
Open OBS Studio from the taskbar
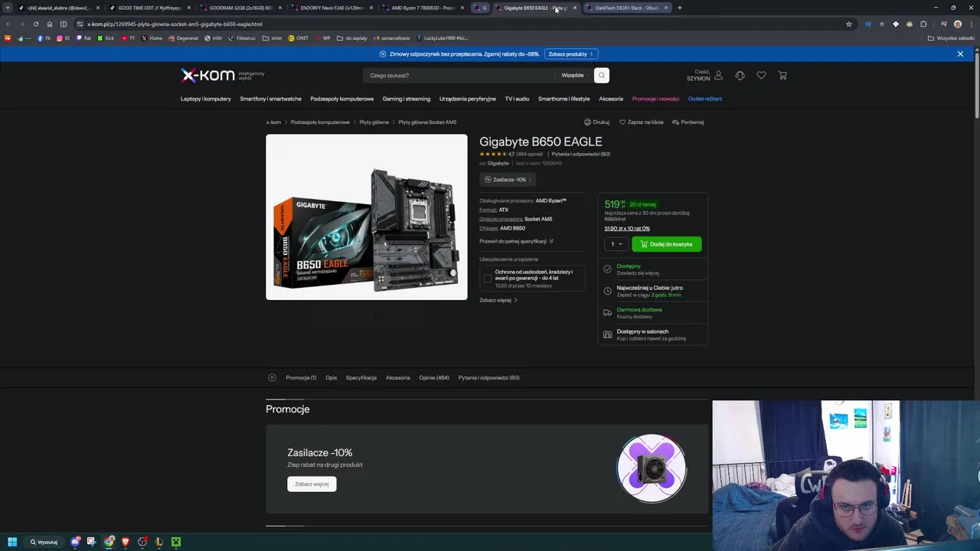(142, 542)
